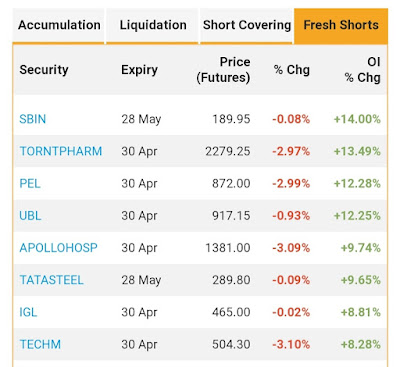Open the TECHM security link
Viewport: 400px width, 367px height.
click(x=40, y=344)
